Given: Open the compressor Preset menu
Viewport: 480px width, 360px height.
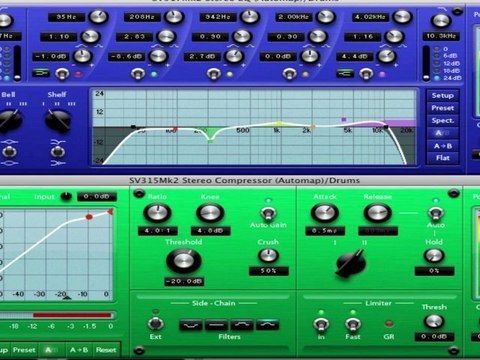Looking at the screenshot, I should pyautogui.click(x=24, y=350).
